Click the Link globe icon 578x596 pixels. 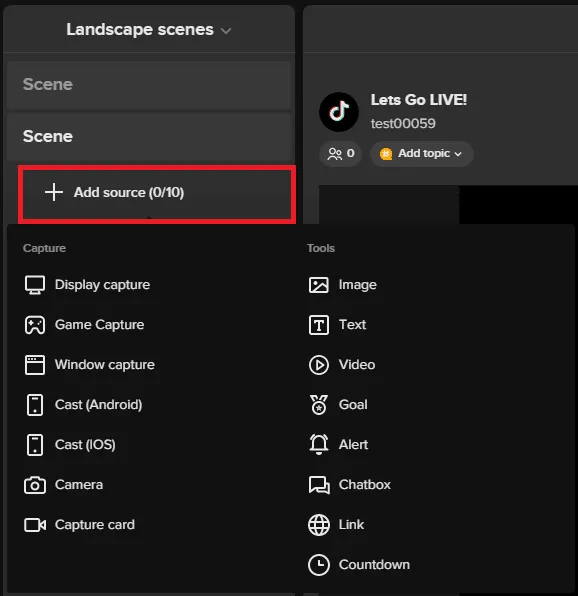(x=318, y=525)
